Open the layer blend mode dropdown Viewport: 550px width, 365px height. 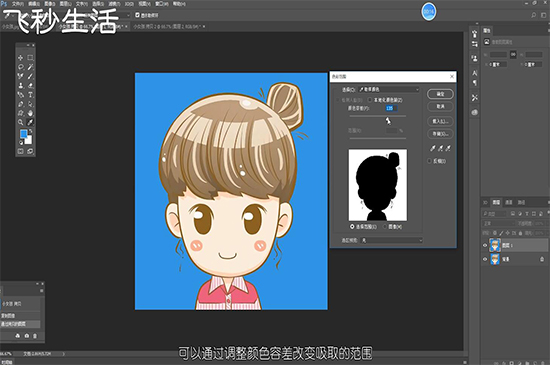(498, 223)
